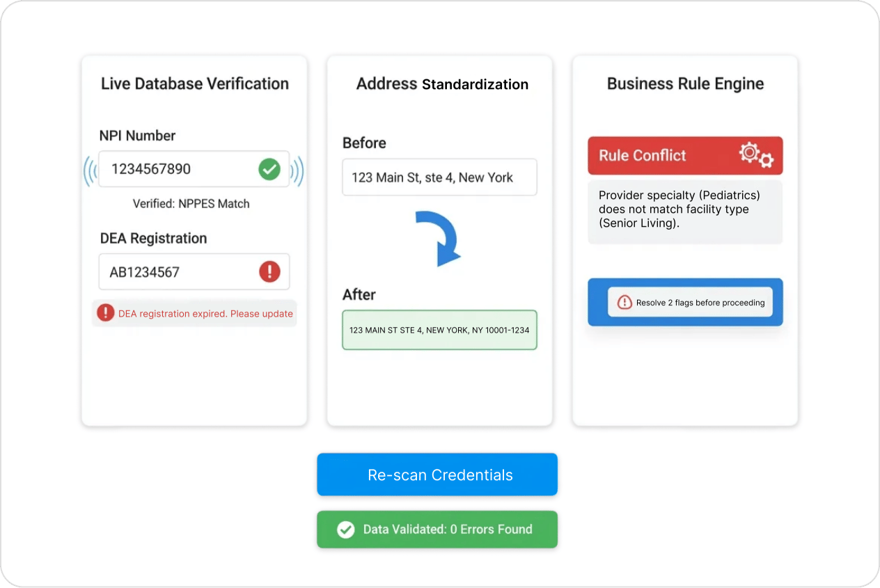Select the red DEA Registration error icon

(269, 271)
